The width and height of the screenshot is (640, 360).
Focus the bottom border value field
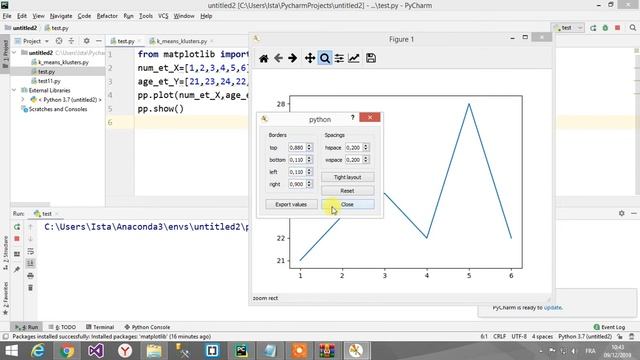pos(297,160)
